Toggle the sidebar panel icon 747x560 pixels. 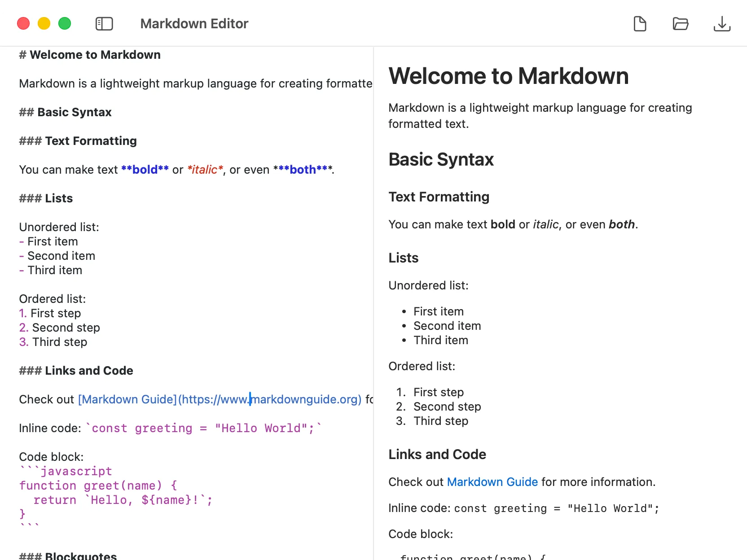(104, 24)
